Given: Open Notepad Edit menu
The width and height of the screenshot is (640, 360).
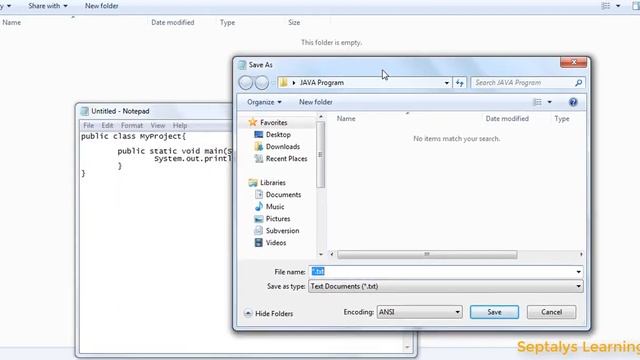Looking at the screenshot, I should [107, 125].
